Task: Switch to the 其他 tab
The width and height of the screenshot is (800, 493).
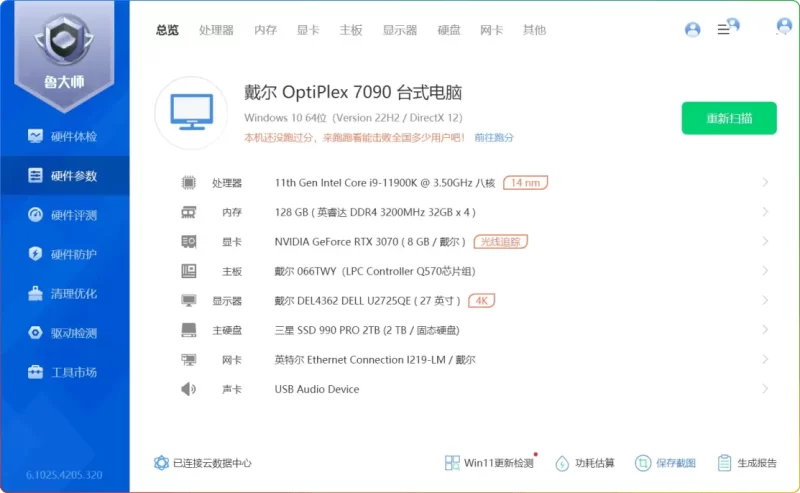Action: coord(534,30)
